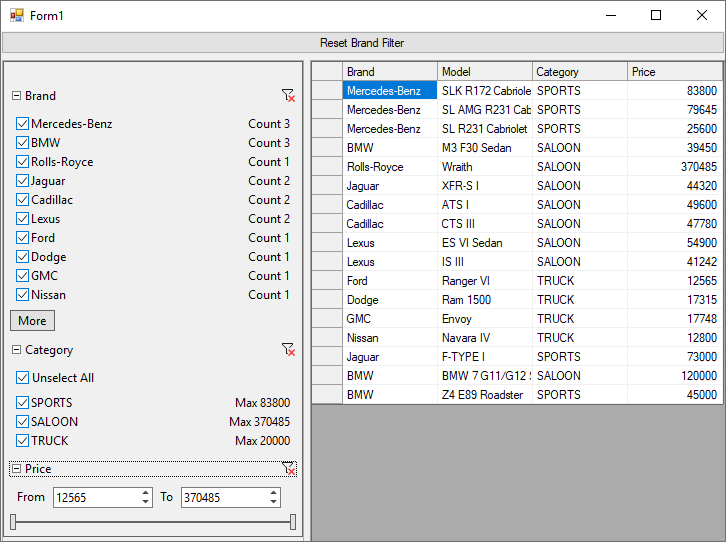The width and height of the screenshot is (726, 542).
Task: Select the ATS I model cell
Action: (485, 205)
